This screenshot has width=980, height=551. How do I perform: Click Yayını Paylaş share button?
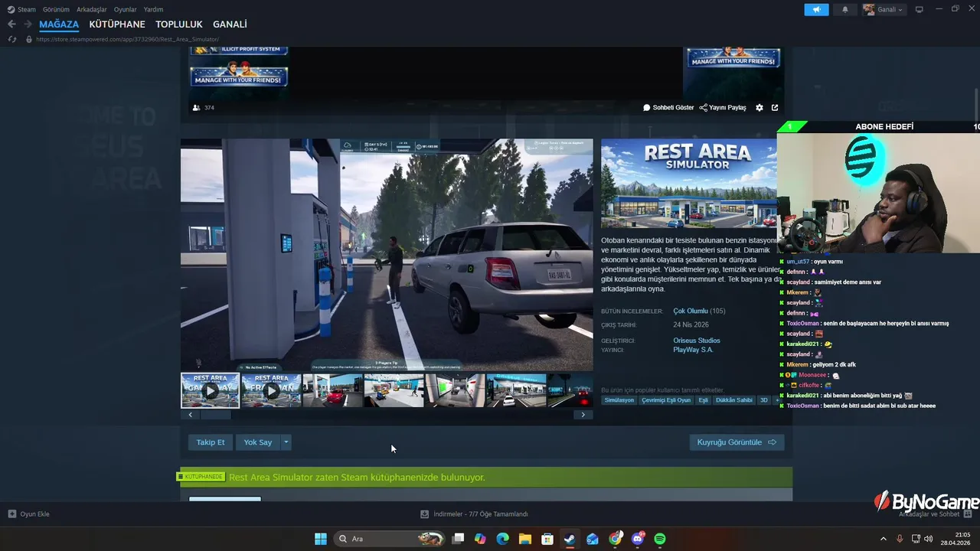[723, 108]
